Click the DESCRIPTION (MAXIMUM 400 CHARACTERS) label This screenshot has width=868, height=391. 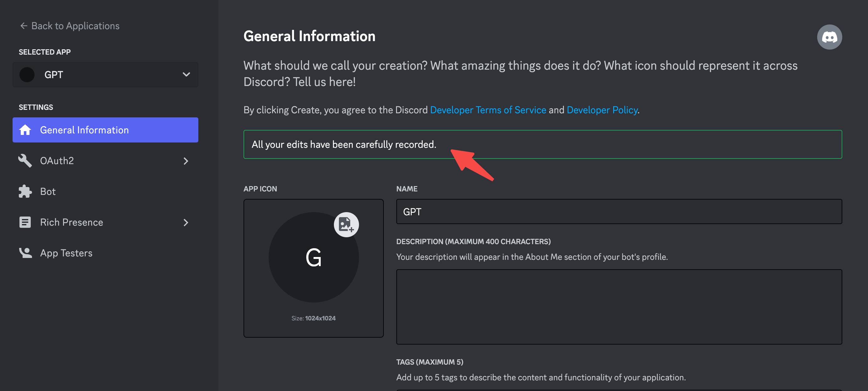(x=474, y=242)
